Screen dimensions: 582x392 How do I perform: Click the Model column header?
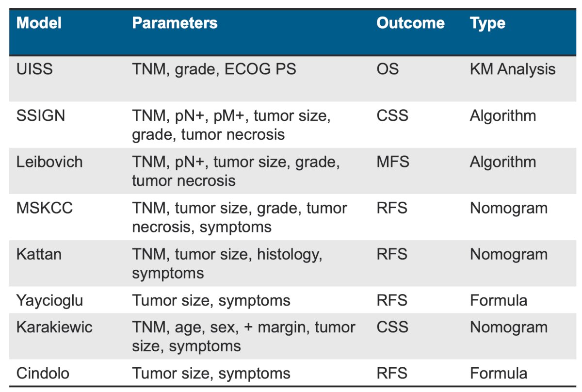(39, 23)
